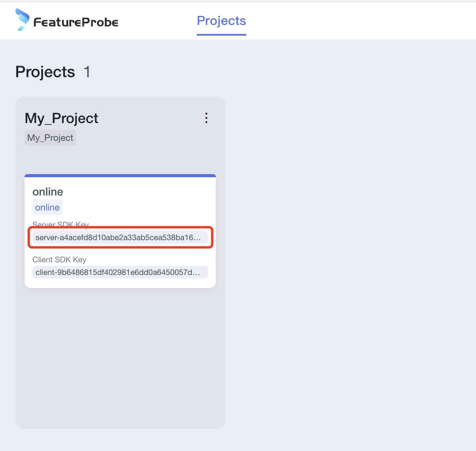
Task: Open the Projects navigation tab
Action: click(221, 21)
